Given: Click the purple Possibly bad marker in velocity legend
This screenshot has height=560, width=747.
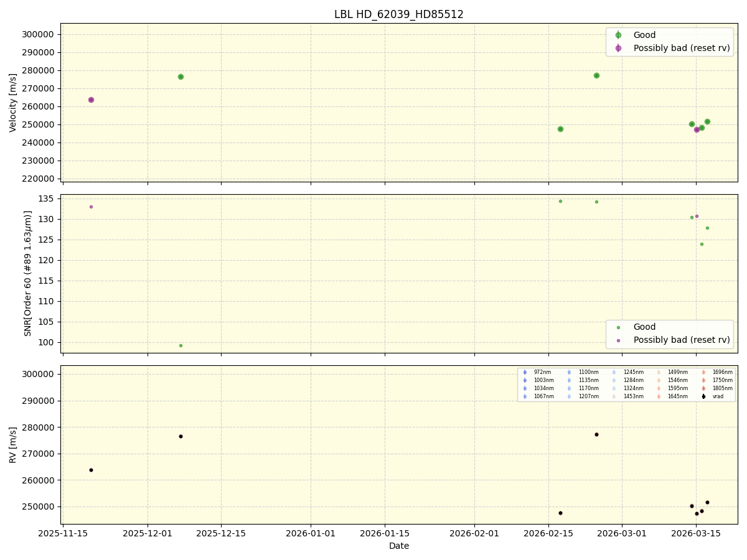Looking at the screenshot, I should point(618,48).
